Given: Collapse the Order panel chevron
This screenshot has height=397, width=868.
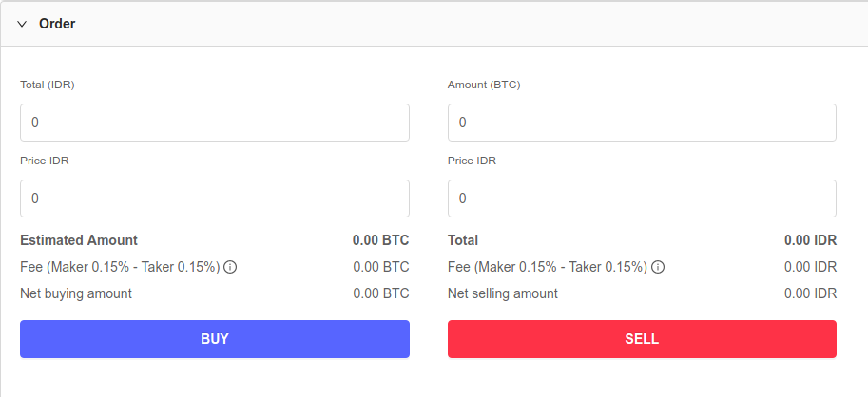Looking at the screenshot, I should (22, 24).
